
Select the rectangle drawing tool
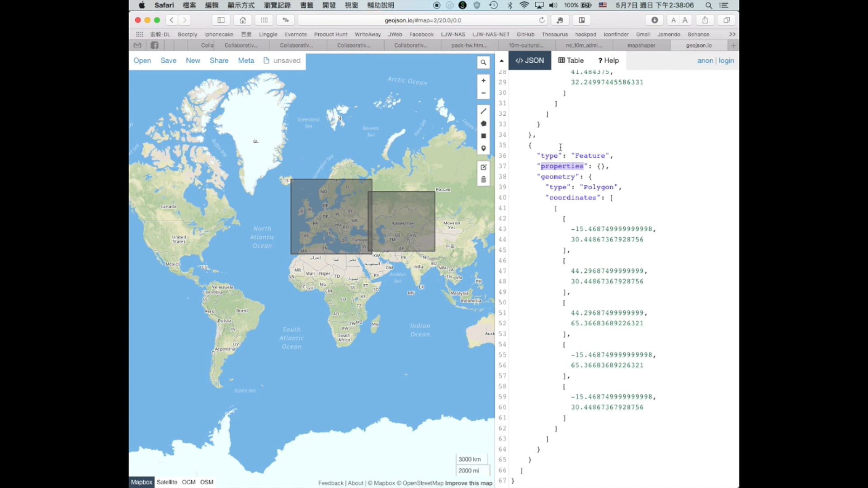point(483,136)
